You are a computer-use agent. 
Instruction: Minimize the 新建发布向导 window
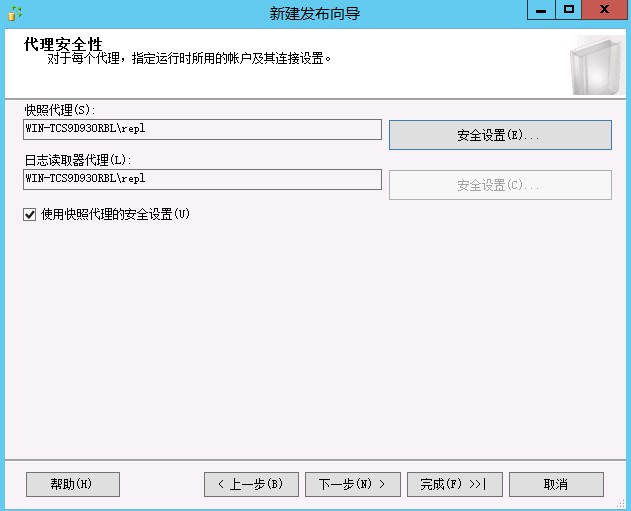pyautogui.click(x=541, y=10)
